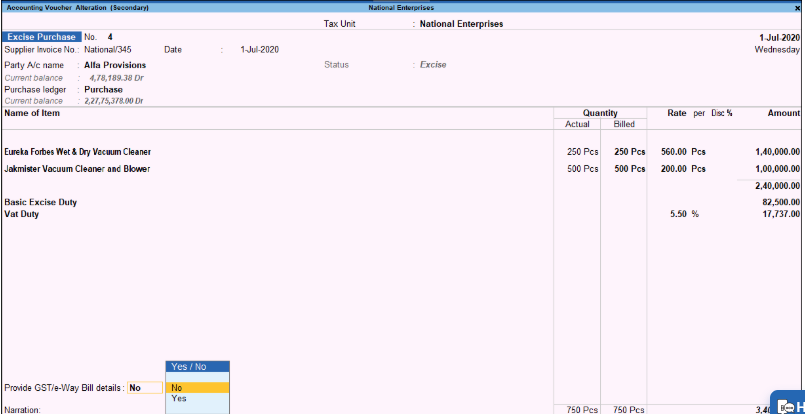Click the Amount column header
This screenshot has width=805, height=414.
[783, 113]
